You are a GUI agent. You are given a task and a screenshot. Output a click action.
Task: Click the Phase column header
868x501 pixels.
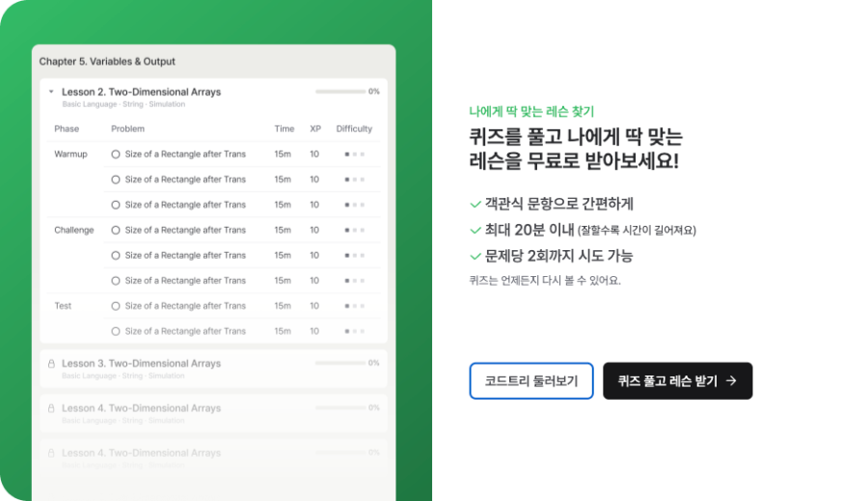click(67, 128)
